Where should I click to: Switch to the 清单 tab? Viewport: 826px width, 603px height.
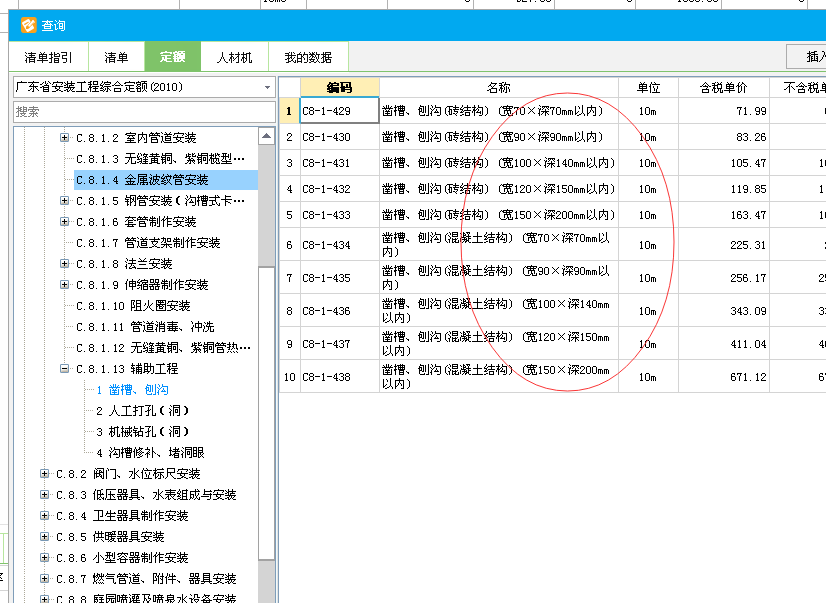pyautogui.click(x=116, y=57)
